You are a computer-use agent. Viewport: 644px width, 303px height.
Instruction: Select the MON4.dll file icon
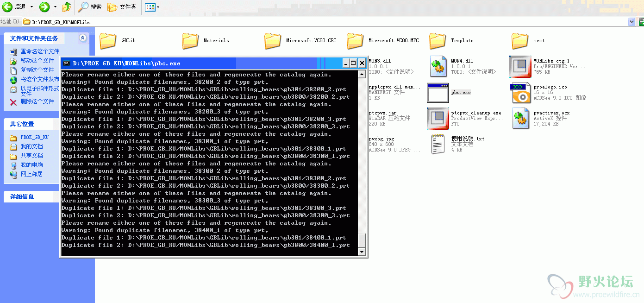438,67
